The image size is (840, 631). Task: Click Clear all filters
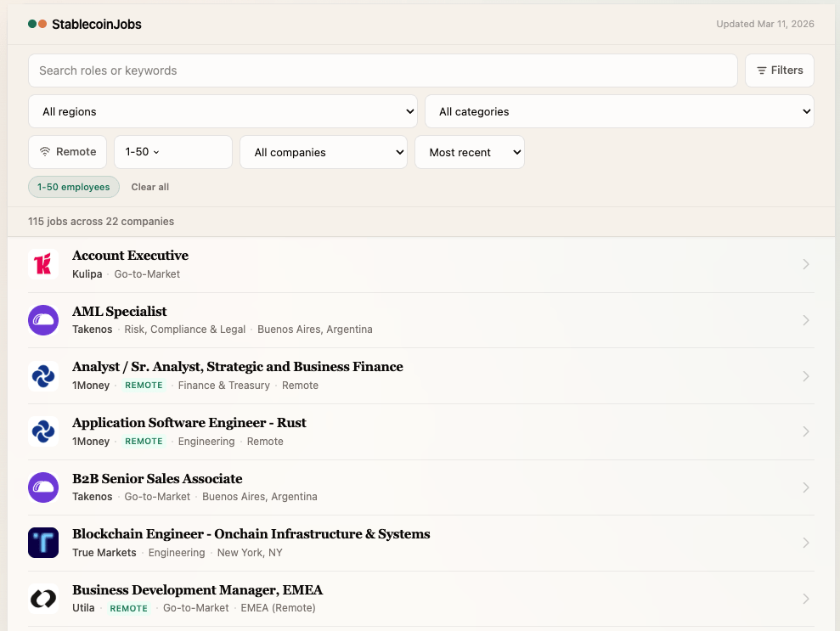(150, 187)
